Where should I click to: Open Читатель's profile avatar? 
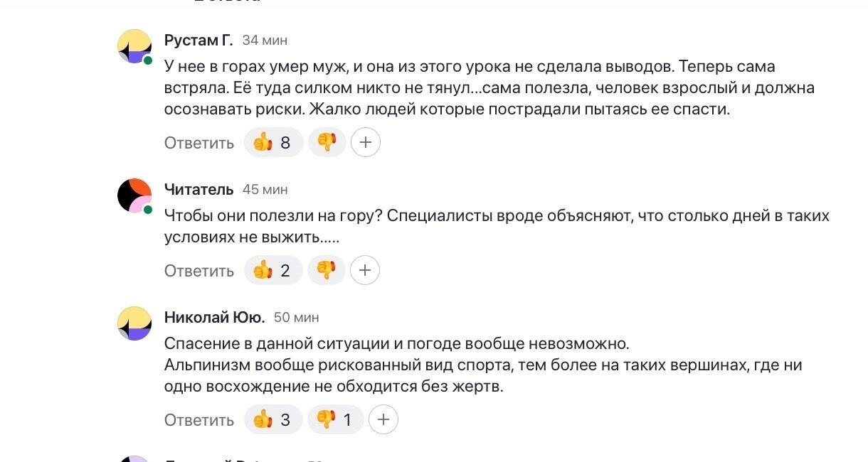click(x=134, y=195)
